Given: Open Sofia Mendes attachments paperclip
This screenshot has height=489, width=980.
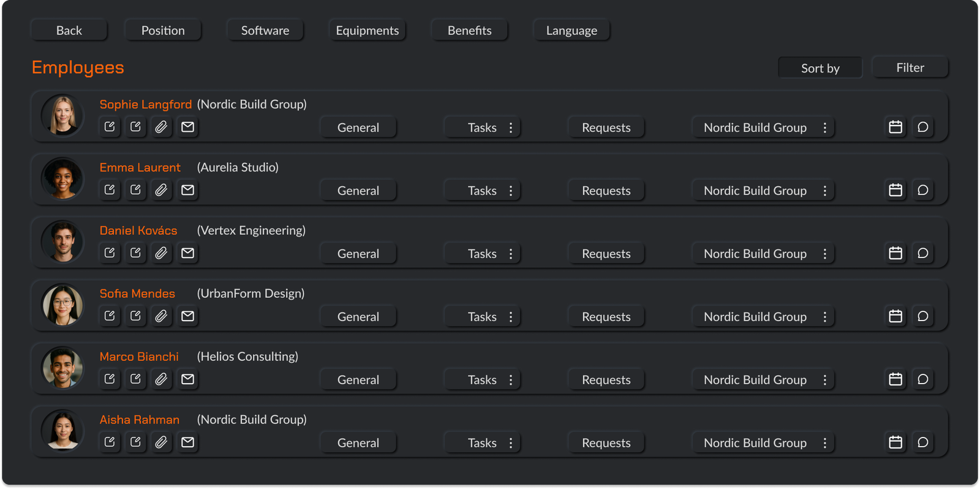Looking at the screenshot, I should 161,316.
